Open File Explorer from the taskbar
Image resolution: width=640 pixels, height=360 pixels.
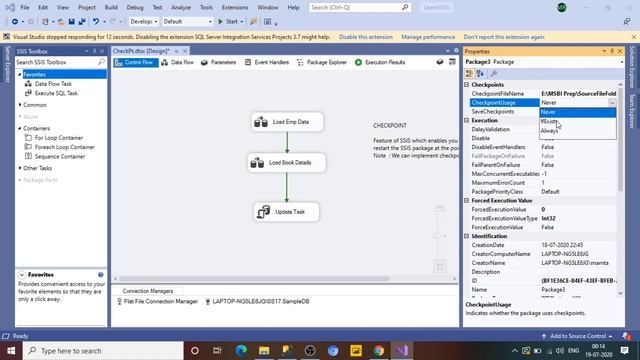pos(264,351)
